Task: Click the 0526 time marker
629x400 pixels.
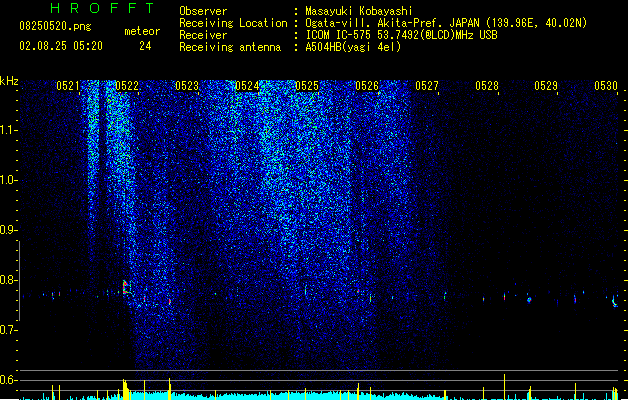Action: pos(367,86)
